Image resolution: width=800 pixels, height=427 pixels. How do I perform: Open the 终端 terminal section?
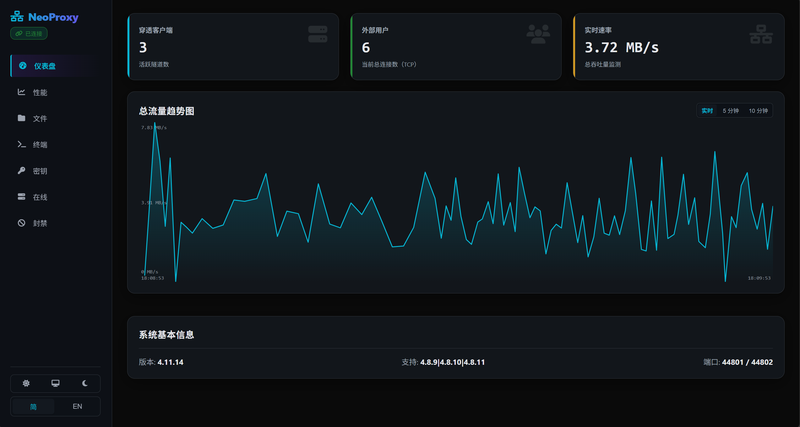click(56, 145)
